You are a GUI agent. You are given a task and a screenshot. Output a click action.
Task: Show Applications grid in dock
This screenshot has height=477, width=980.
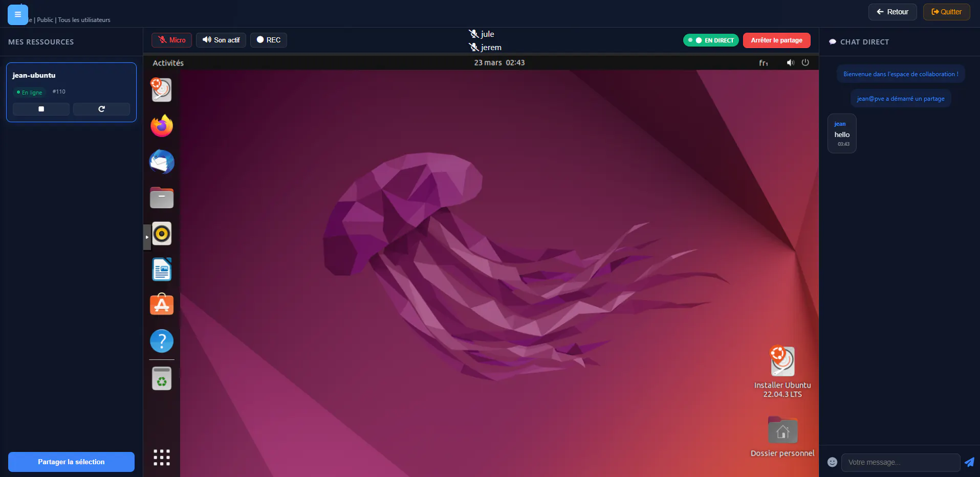point(162,458)
